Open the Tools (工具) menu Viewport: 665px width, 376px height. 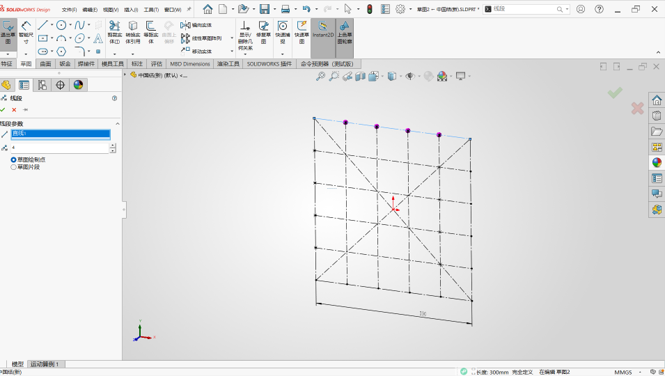tap(151, 9)
